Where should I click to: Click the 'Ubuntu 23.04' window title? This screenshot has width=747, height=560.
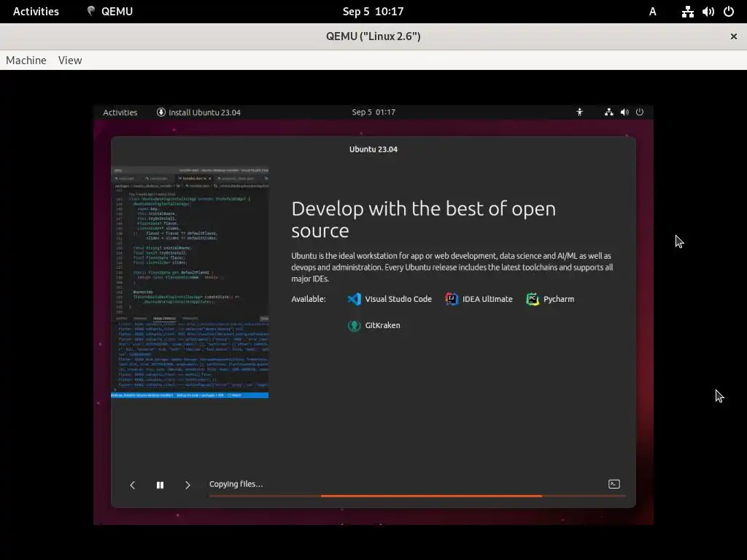373,149
